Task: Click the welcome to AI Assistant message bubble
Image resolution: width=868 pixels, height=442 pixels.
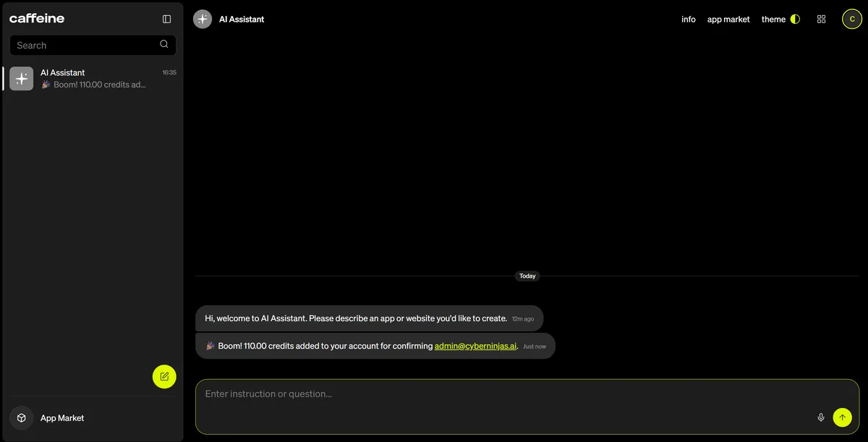Action: 356,318
